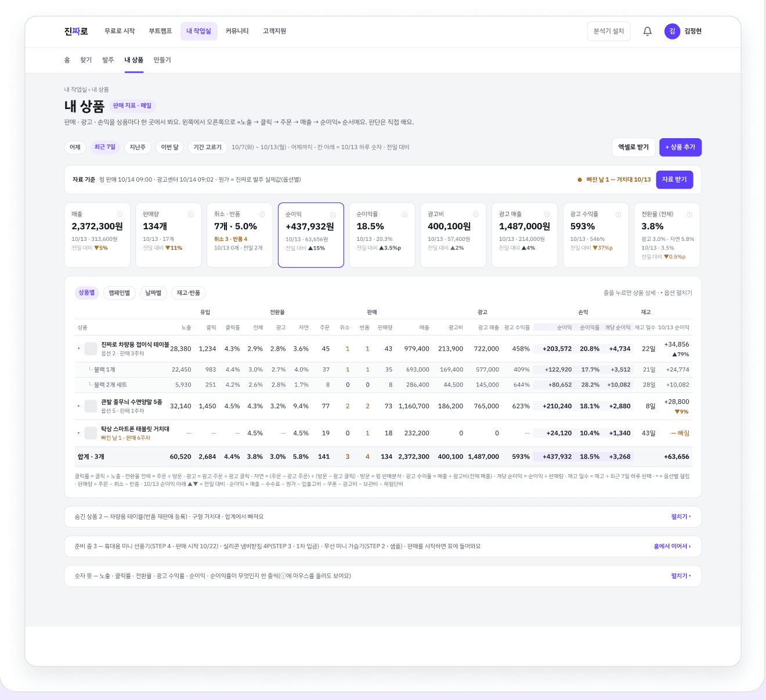Switch to 재고·반품 table view
The width and height of the screenshot is (766, 700).
coord(189,293)
